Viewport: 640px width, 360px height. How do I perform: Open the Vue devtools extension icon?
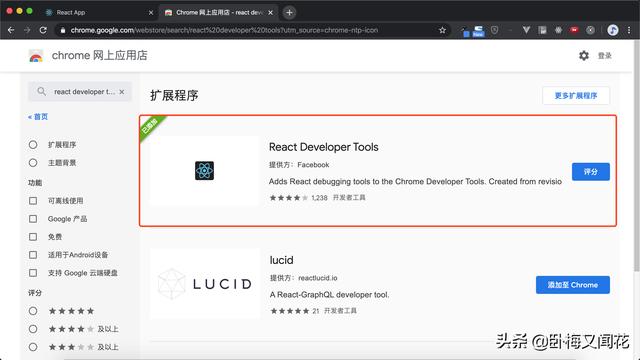click(526, 30)
